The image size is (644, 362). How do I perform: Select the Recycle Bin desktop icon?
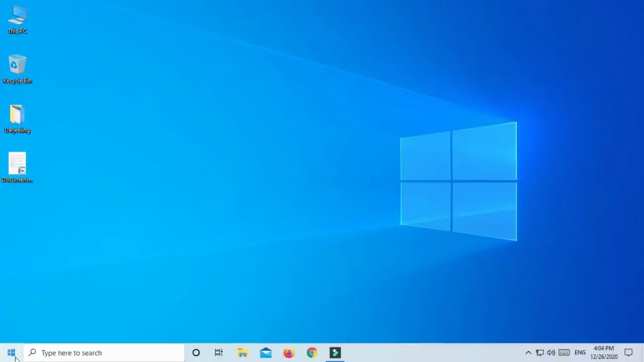click(17, 69)
